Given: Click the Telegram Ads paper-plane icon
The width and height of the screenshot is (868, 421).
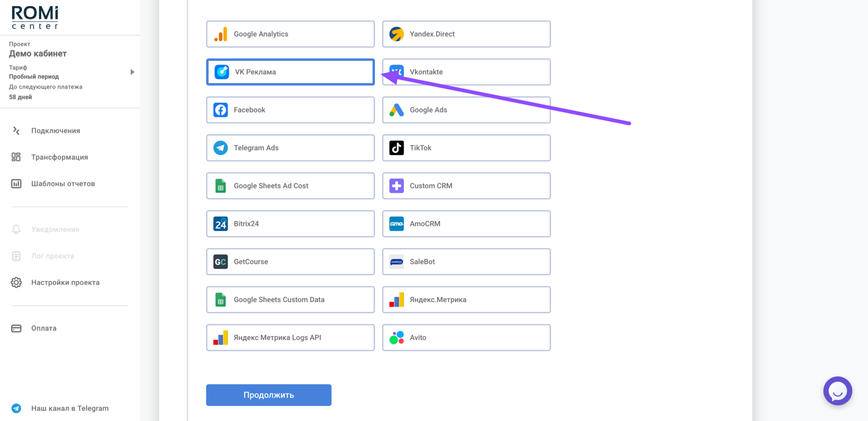Looking at the screenshot, I should point(221,148).
